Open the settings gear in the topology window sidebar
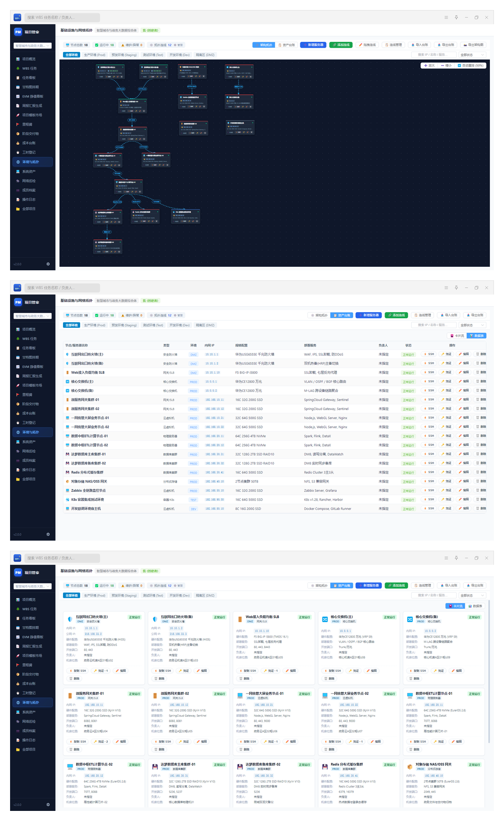Screen dimensions: 504x821 [48, 264]
